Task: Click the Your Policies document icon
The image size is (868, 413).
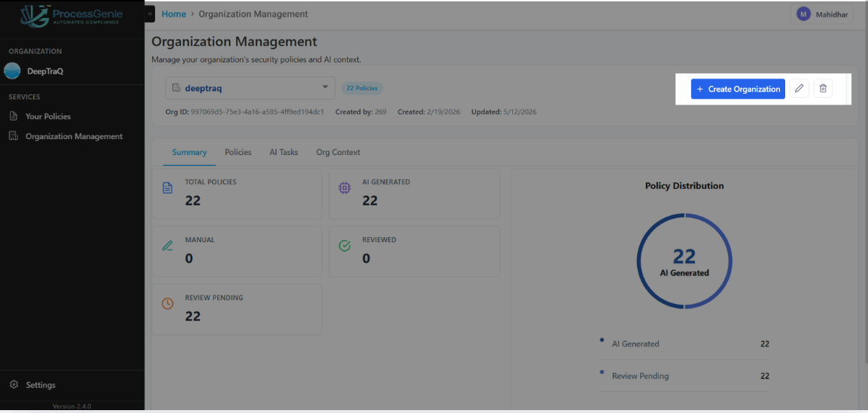Action: (x=13, y=116)
